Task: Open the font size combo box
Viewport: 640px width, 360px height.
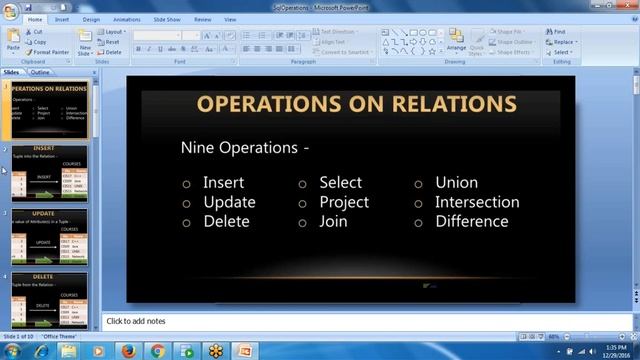Action: pos(191,36)
